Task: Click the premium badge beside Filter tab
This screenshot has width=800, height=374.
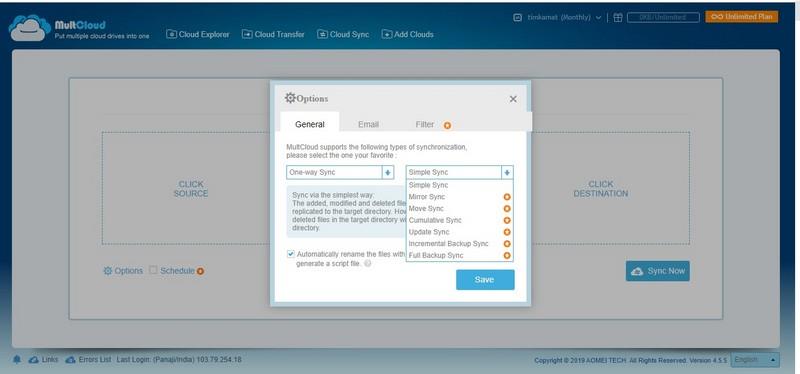Action: 447,126
